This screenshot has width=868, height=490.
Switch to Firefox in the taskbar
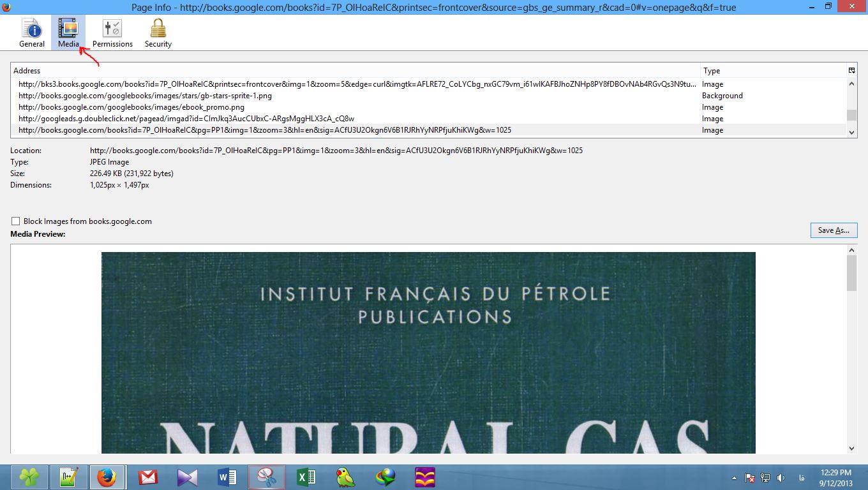coord(107,477)
